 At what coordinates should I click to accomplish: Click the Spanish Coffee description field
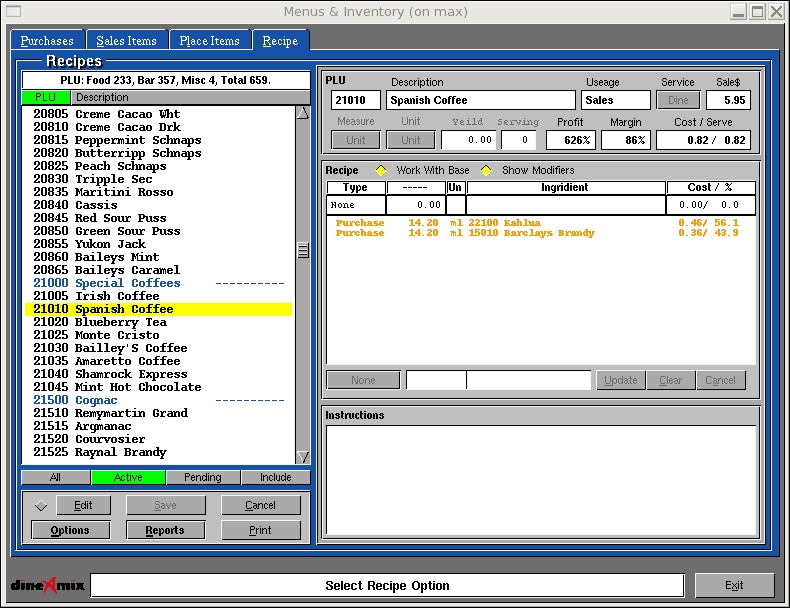(481, 100)
